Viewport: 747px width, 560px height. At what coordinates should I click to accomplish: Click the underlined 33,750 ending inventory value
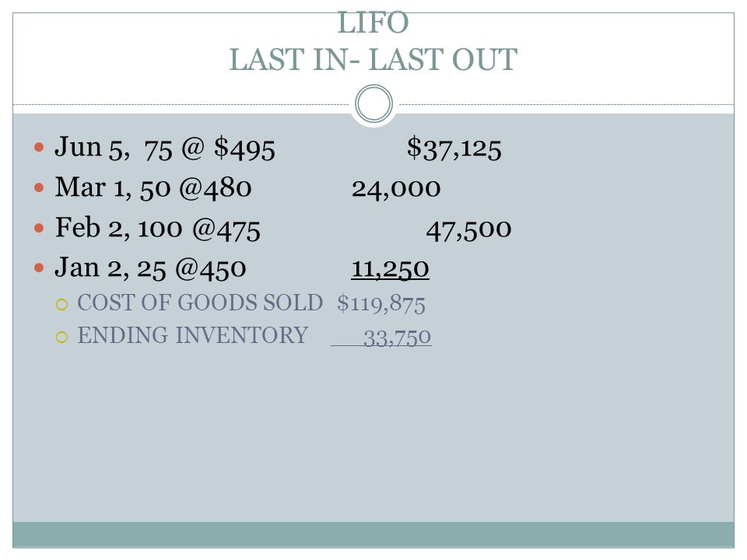tap(397, 338)
